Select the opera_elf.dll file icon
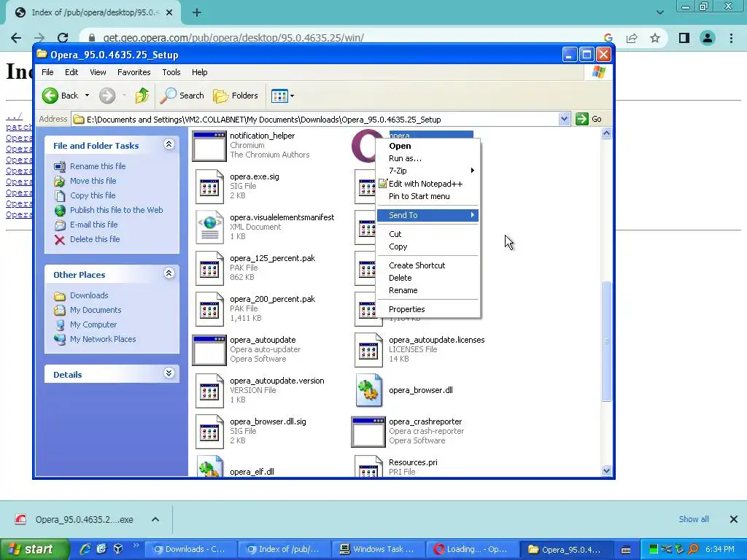The image size is (747, 560). pyautogui.click(x=209, y=467)
